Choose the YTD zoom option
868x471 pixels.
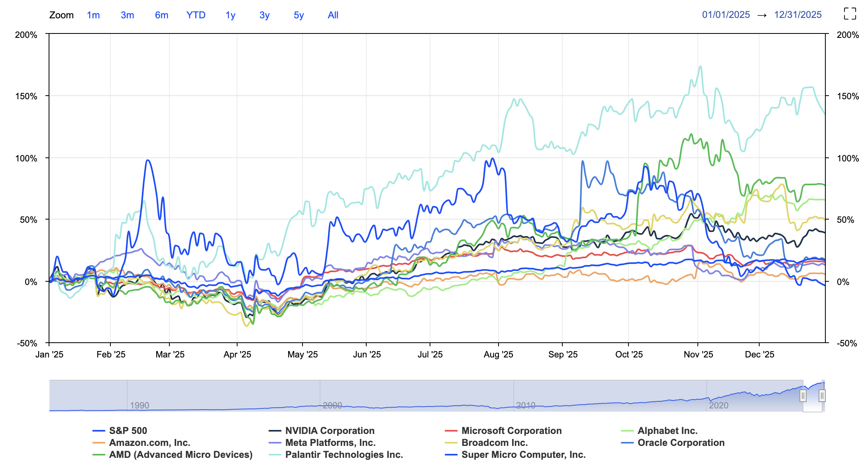pyautogui.click(x=196, y=15)
